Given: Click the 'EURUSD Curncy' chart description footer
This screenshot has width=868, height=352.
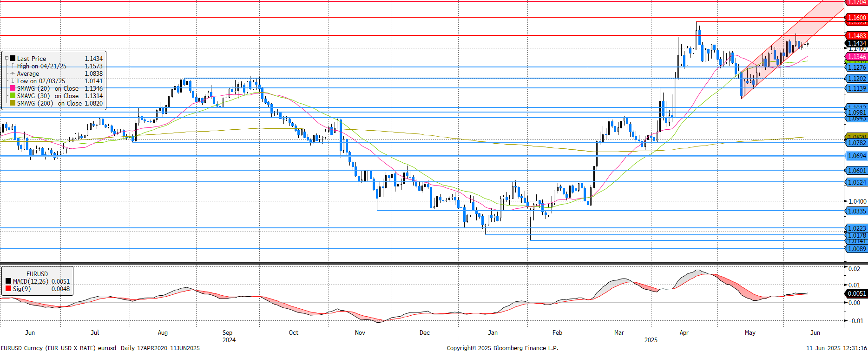Looking at the screenshot, I should point(100,348).
